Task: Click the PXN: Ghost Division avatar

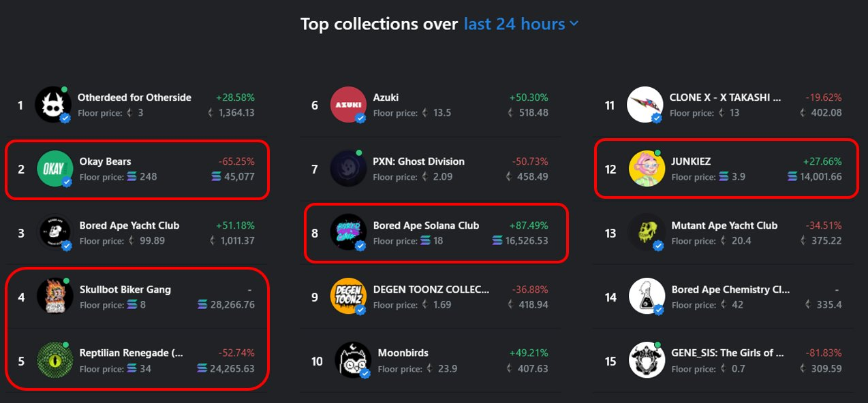Action: pyautogui.click(x=348, y=169)
